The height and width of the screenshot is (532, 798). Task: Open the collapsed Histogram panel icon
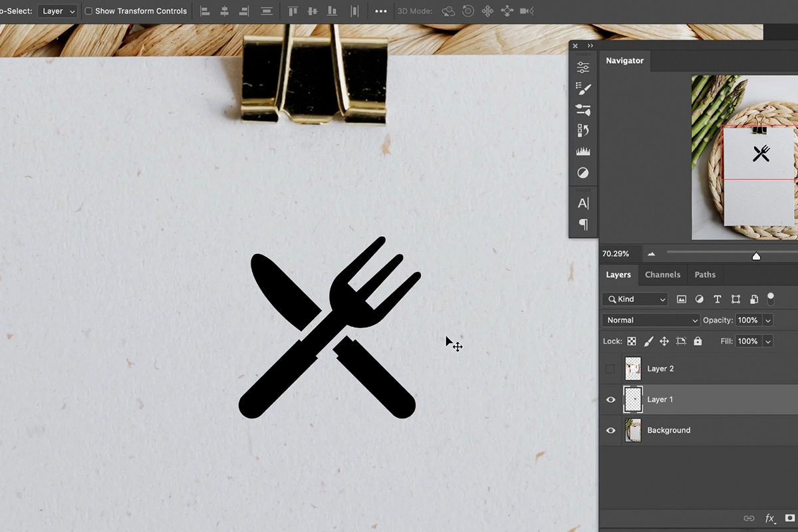(x=583, y=151)
